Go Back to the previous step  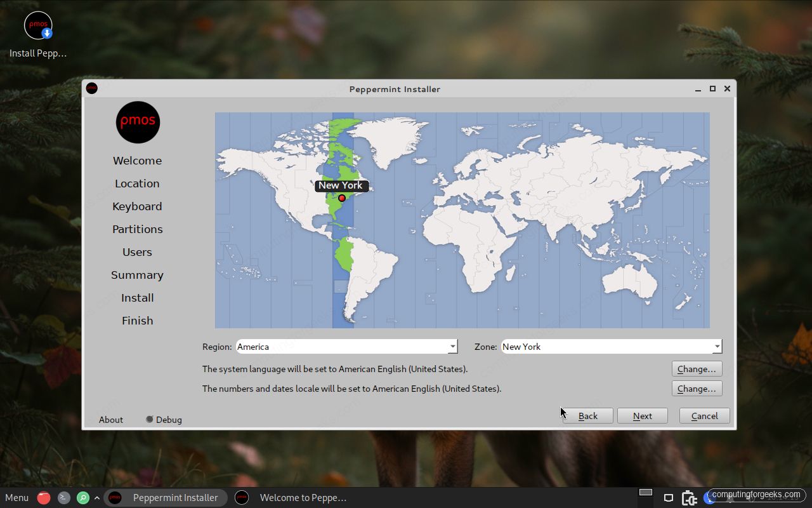point(588,416)
